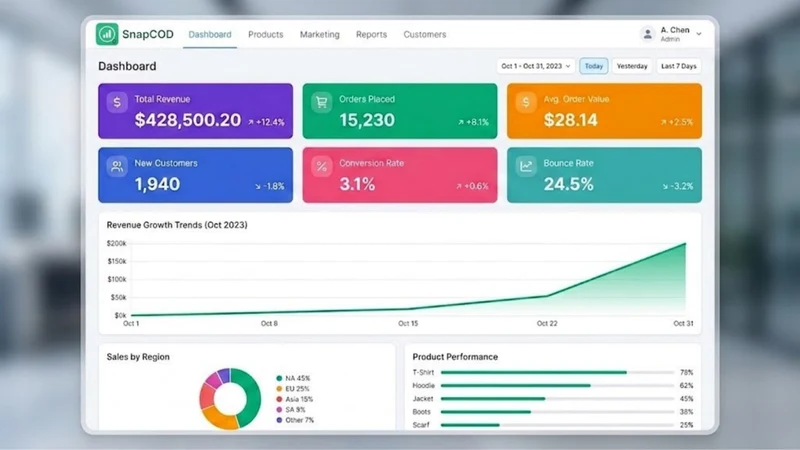Click the T-Shirt 78% value
This screenshot has width=800, height=450.
686,372
